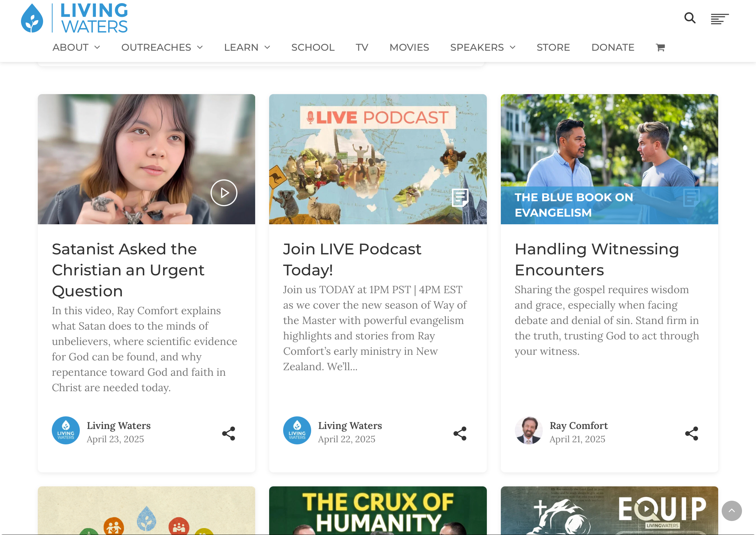Click article icon on Blue Book image
This screenshot has height=535, width=756.
(691, 198)
